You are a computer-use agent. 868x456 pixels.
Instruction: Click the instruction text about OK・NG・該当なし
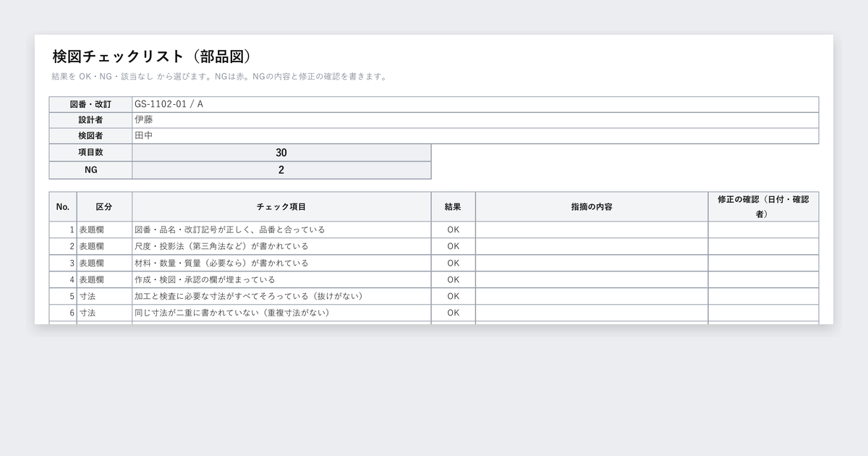[221, 76]
